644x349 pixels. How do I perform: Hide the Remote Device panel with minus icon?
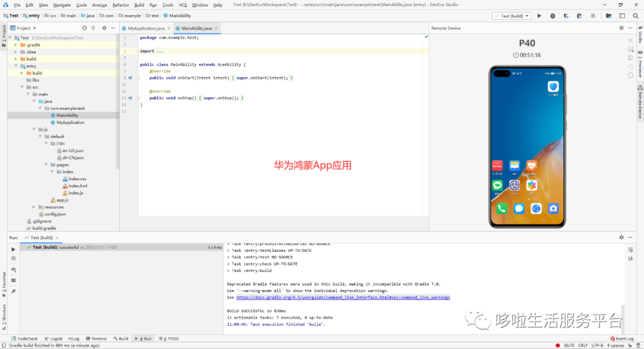click(x=630, y=28)
